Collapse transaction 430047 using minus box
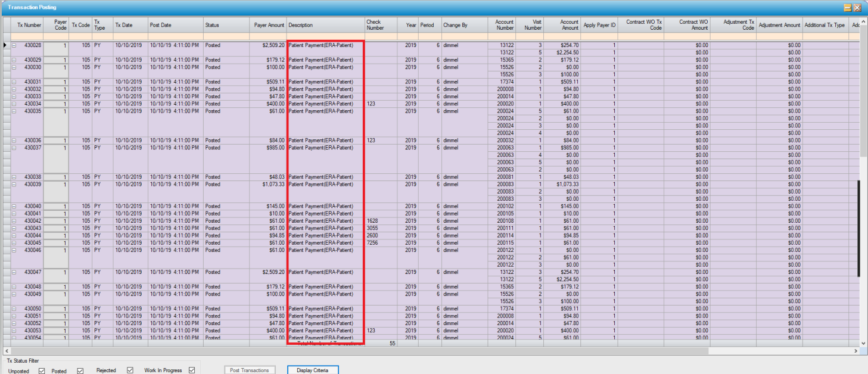 tap(14, 272)
